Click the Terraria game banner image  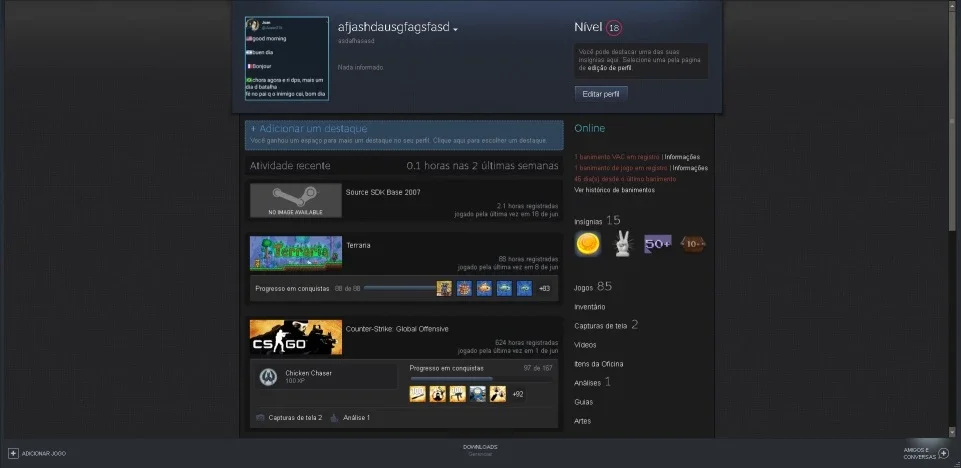coord(295,254)
